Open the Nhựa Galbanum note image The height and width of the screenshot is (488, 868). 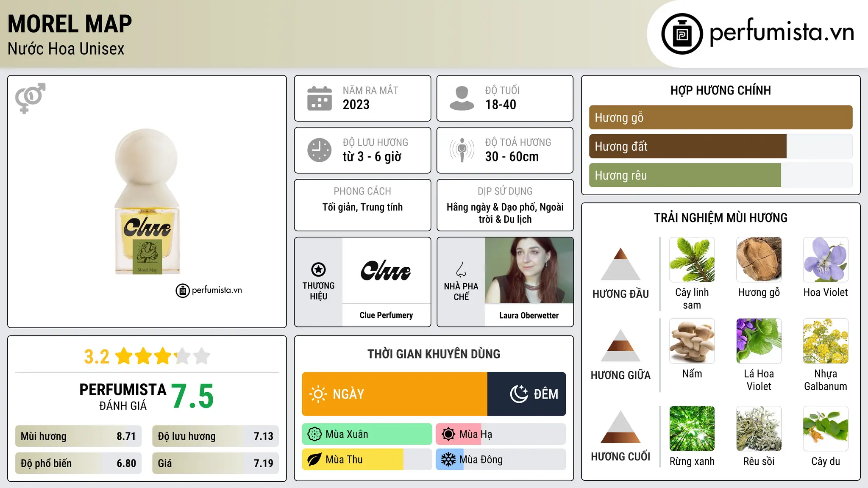click(826, 341)
